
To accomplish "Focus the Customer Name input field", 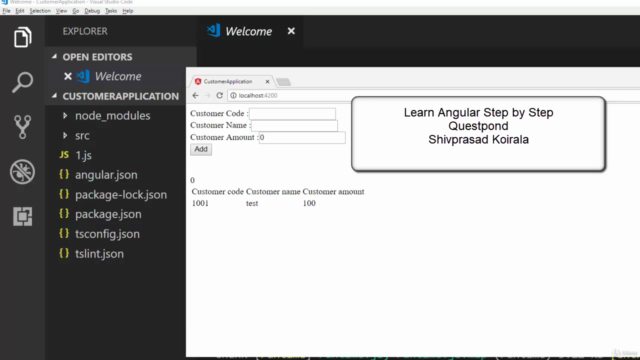I will (x=294, y=125).
